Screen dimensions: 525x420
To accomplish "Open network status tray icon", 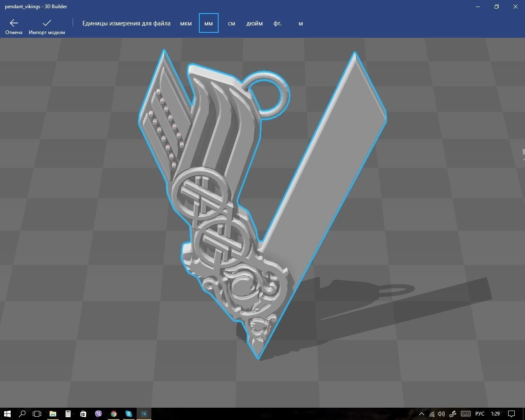I will [x=432, y=413].
